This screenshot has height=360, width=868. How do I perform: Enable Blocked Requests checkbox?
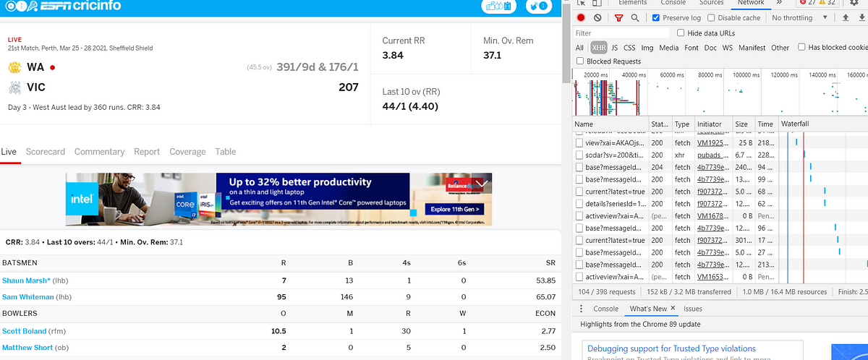click(x=581, y=61)
